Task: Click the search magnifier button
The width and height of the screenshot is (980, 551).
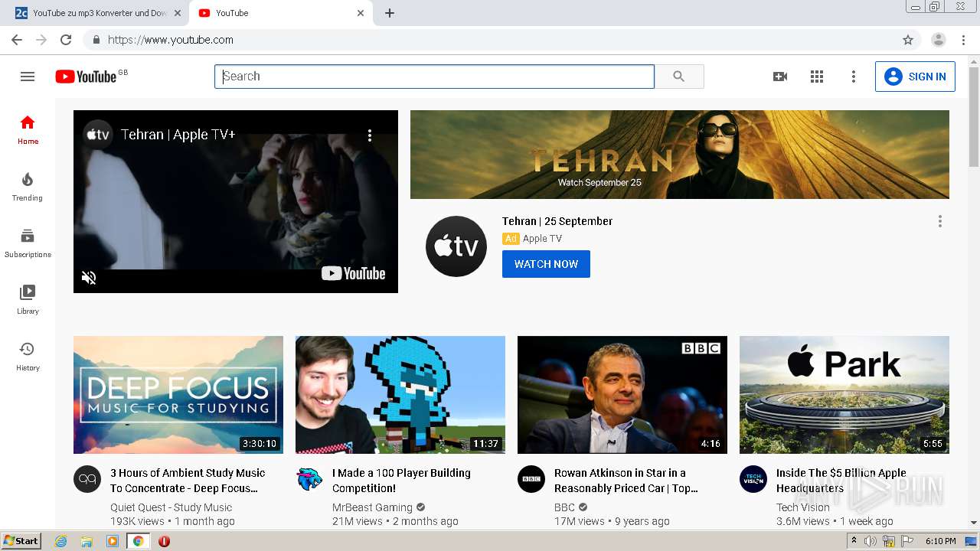Action: coord(679,77)
